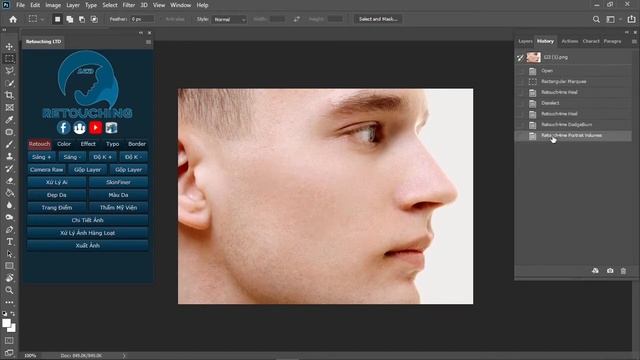Click the Xuất Ảnh button
The width and height of the screenshot is (640, 360).
coord(88,245)
